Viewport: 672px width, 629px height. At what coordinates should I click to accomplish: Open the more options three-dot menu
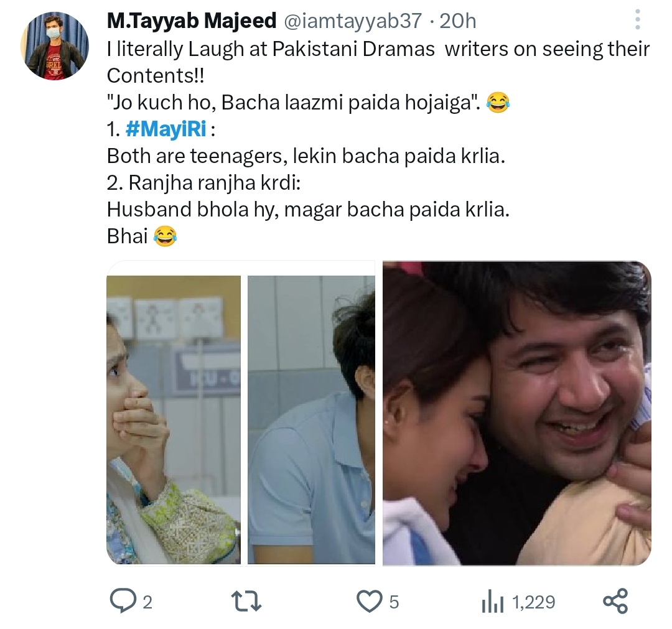point(637,20)
